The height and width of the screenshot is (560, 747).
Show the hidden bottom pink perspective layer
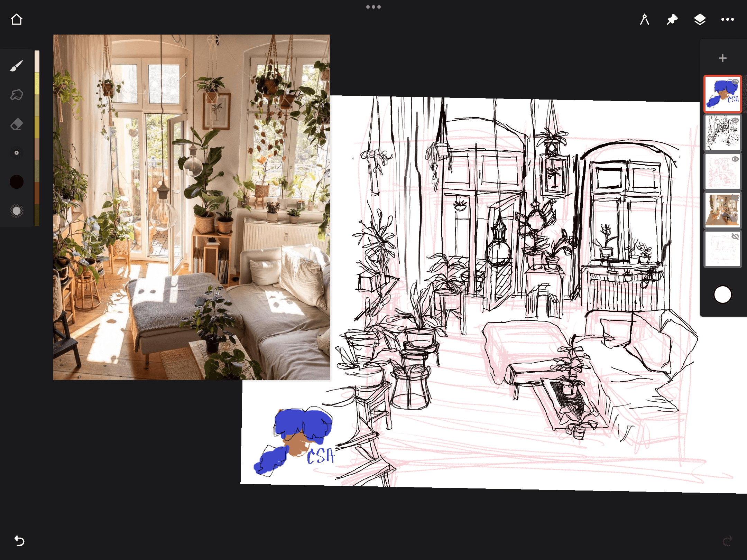click(x=735, y=236)
